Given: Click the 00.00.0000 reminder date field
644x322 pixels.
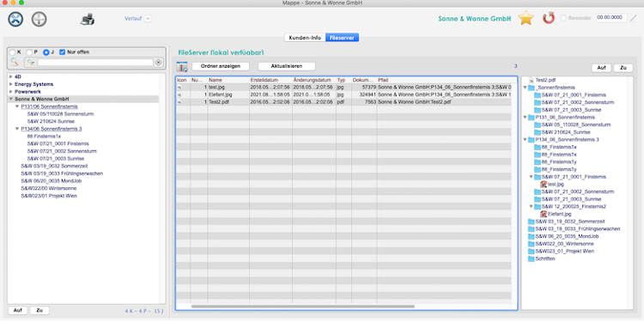Looking at the screenshot, I should pyautogui.click(x=611, y=18).
